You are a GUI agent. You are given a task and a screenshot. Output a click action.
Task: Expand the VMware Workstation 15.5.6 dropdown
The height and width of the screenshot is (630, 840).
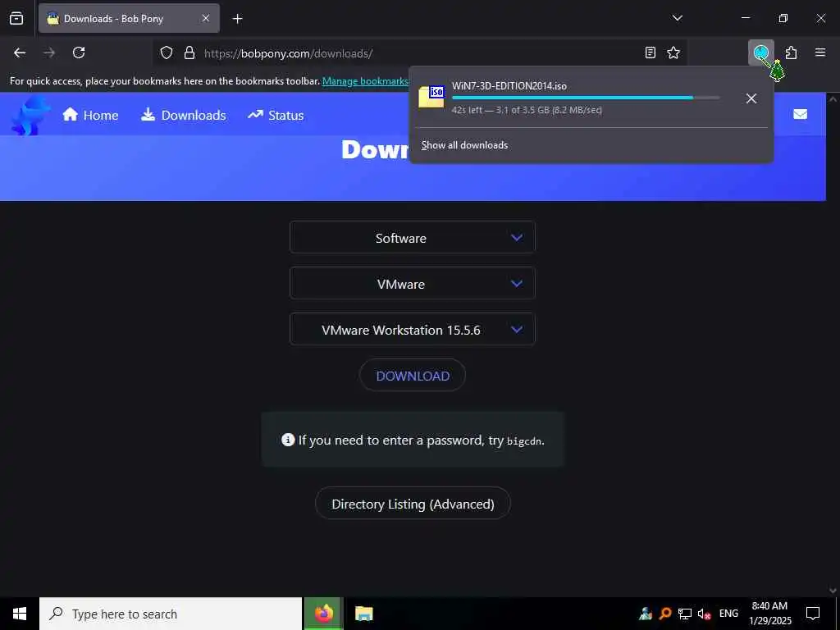413,330
